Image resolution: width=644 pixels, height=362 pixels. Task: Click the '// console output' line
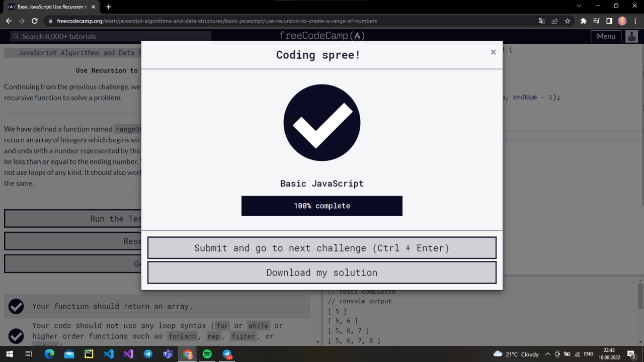click(359, 301)
